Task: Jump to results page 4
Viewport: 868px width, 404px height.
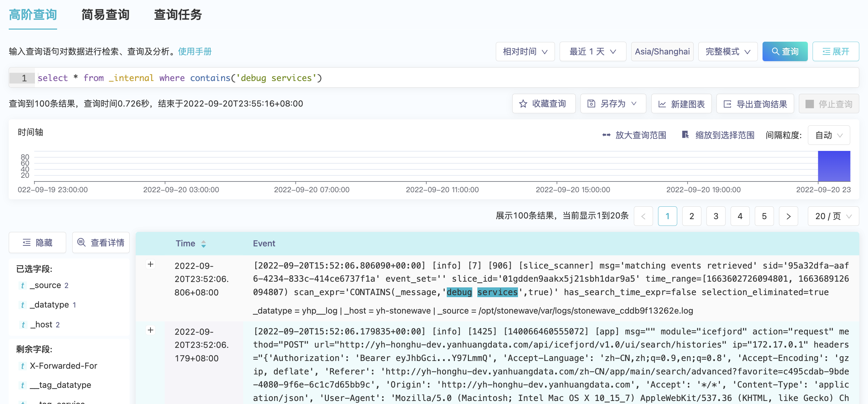Action: click(740, 216)
